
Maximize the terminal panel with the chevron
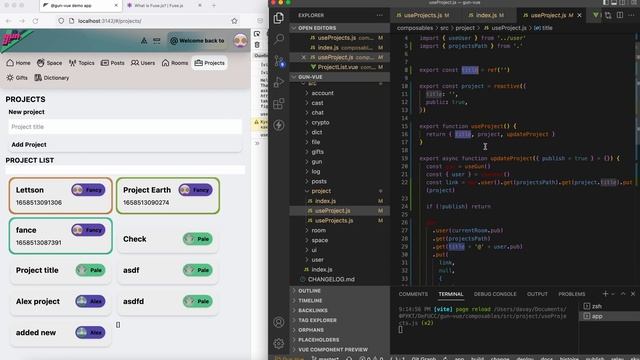click(623, 293)
